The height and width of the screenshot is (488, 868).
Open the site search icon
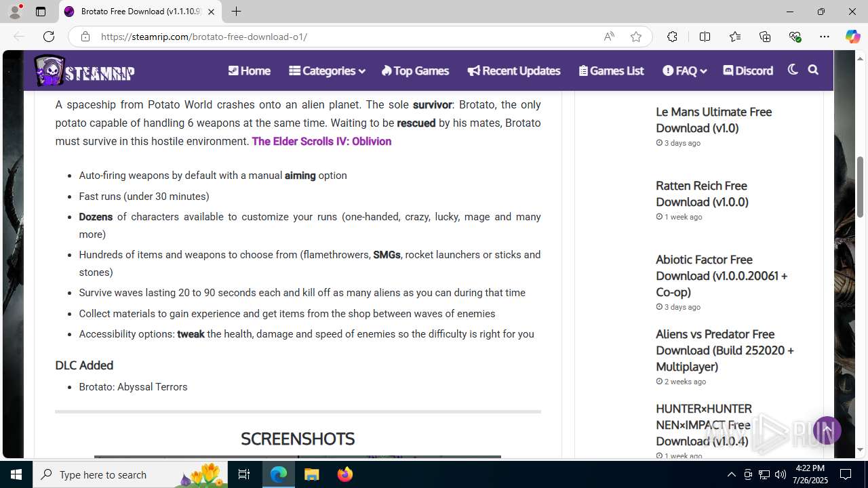tap(813, 70)
